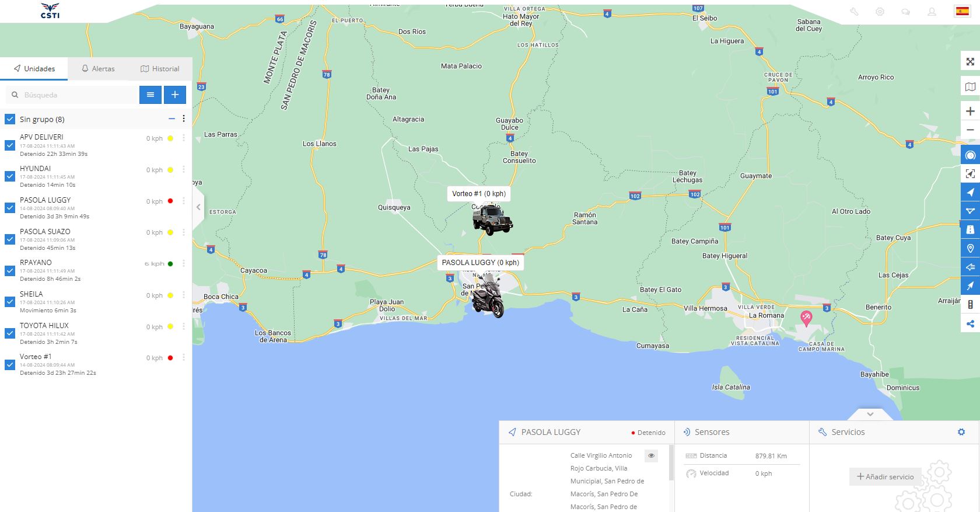Click the Añadir servicio button
Viewport: 980px width, 512px height.
[885, 476]
